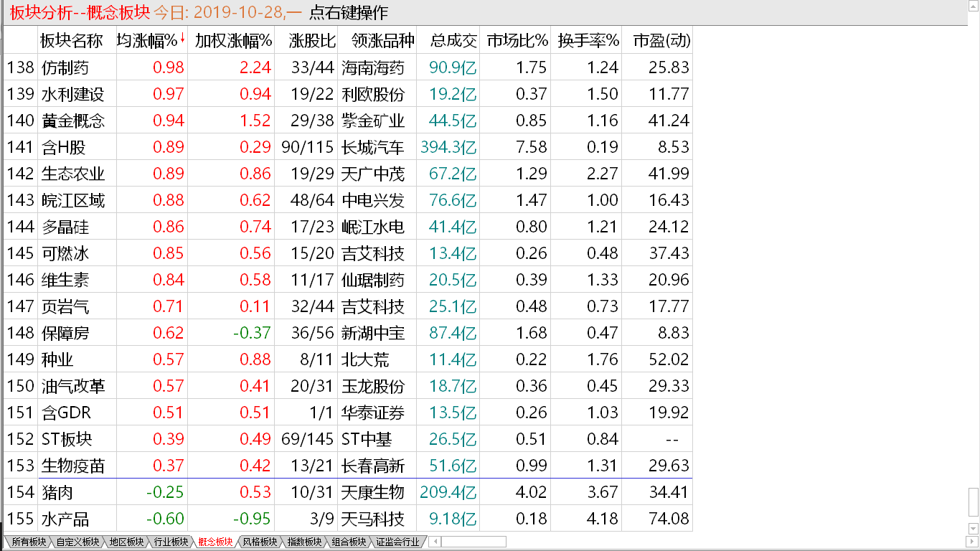
Task: Select the 种业 sector row
Action: coord(348,359)
